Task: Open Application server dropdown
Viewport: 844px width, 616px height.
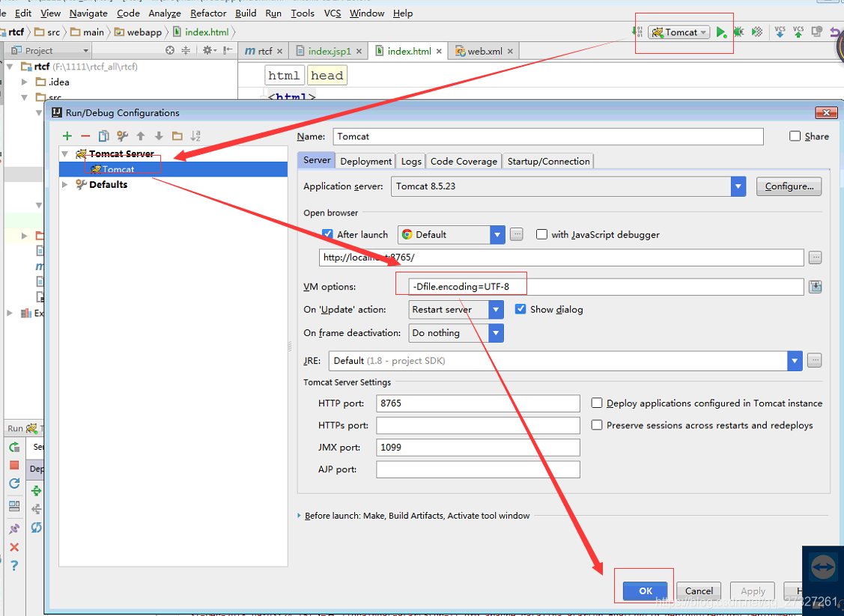Action: pyautogui.click(x=738, y=186)
